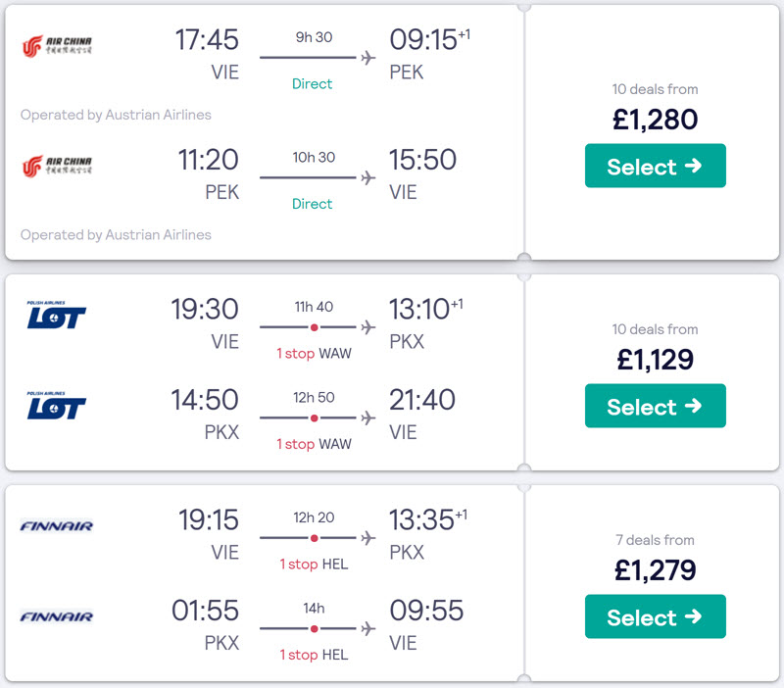
Task: Click '7 deals from' text on the Finnair card
Action: (x=655, y=540)
